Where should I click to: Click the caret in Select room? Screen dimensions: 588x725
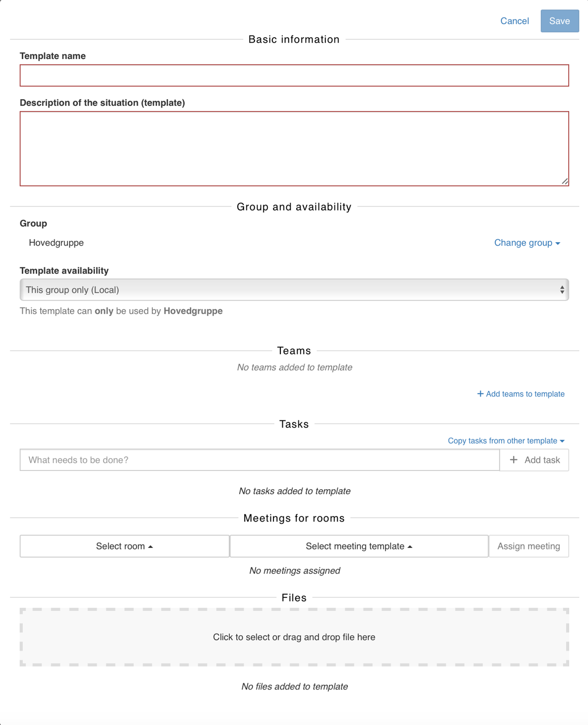pyautogui.click(x=151, y=546)
